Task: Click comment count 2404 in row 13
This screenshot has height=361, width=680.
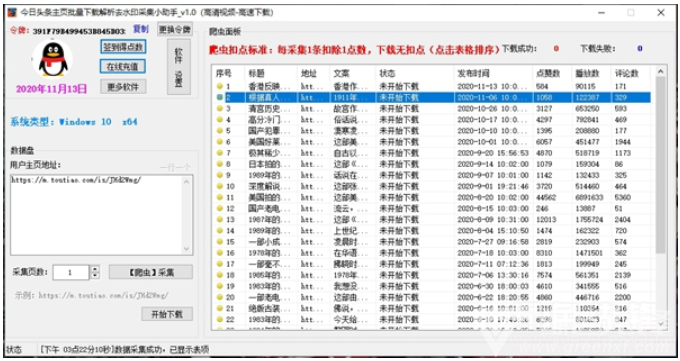Action: [x=622, y=220]
